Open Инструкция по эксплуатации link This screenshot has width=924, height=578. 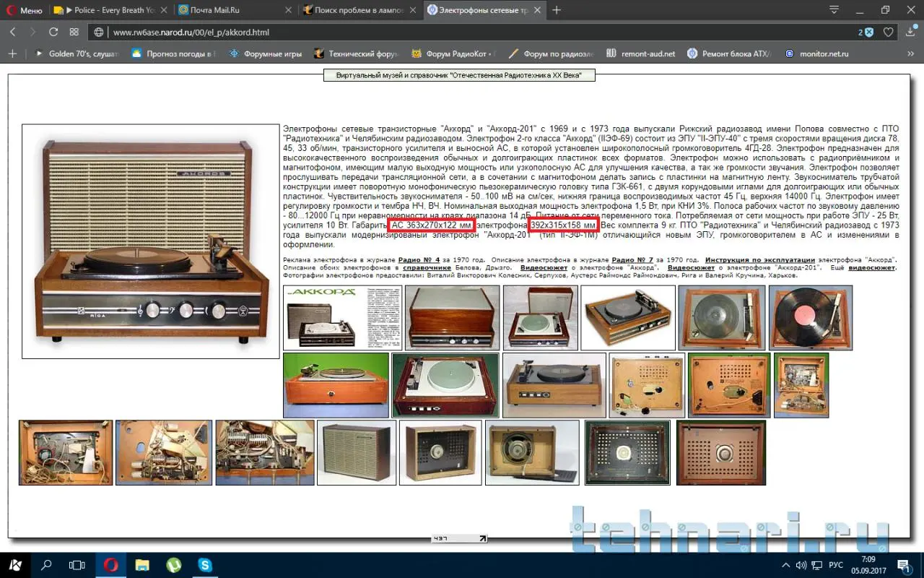(759, 259)
